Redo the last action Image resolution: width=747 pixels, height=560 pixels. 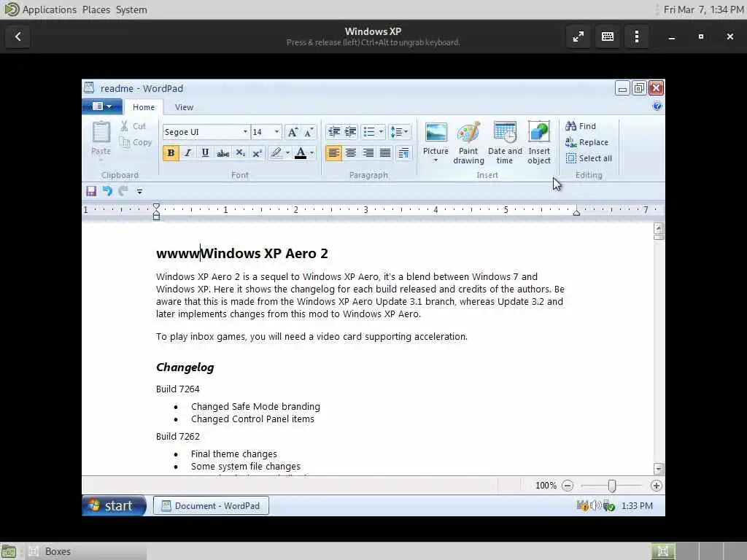(x=123, y=192)
